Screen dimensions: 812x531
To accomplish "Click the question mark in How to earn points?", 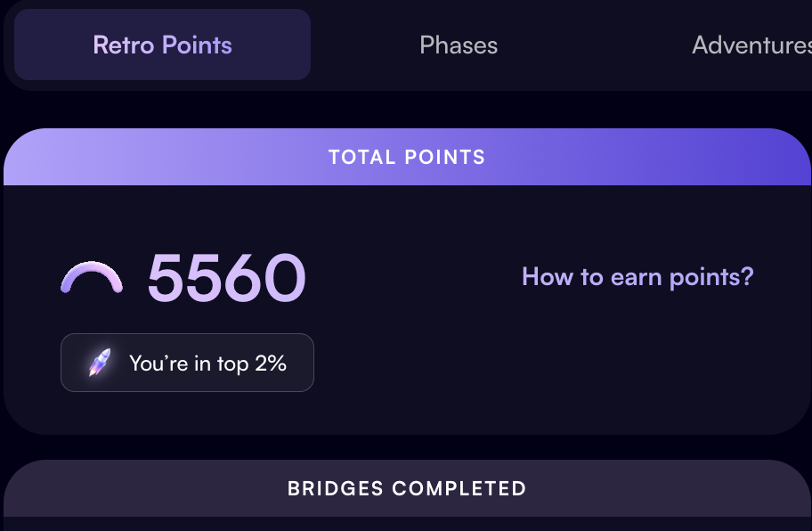I will coord(748,275).
